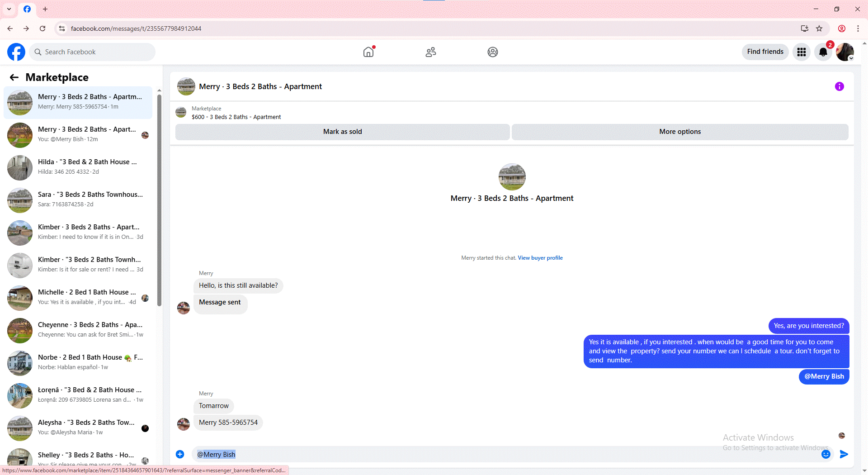Click the Find friends button
Screen dimensions: 868x475
tap(765, 52)
